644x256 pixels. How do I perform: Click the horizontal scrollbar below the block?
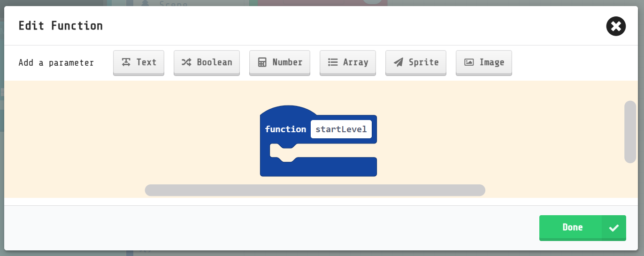tap(314, 190)
